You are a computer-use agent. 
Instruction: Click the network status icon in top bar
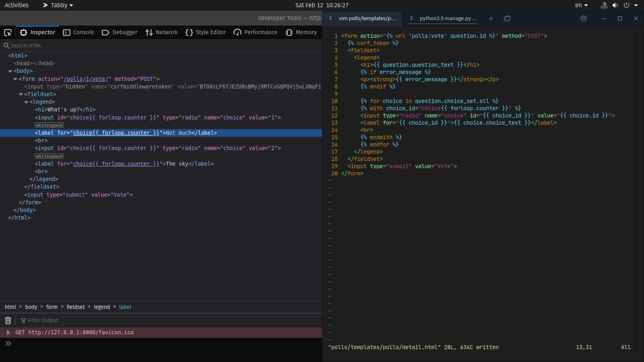point(604,5)
